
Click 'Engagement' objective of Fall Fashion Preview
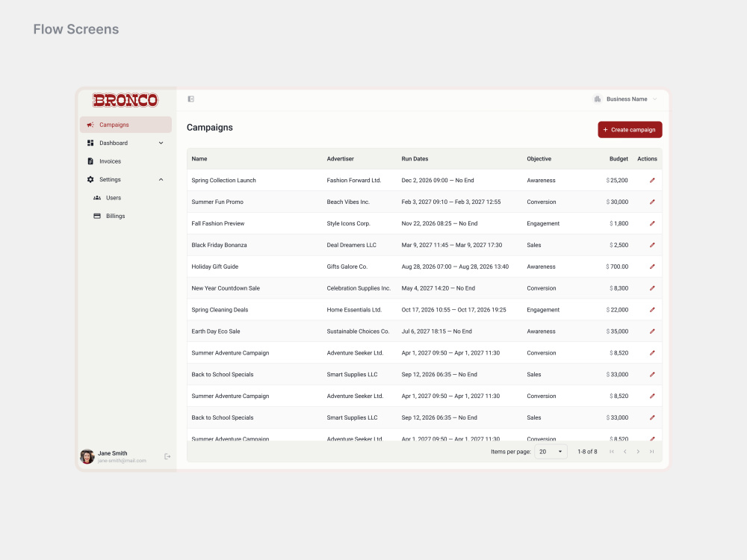tap(543, 223)
